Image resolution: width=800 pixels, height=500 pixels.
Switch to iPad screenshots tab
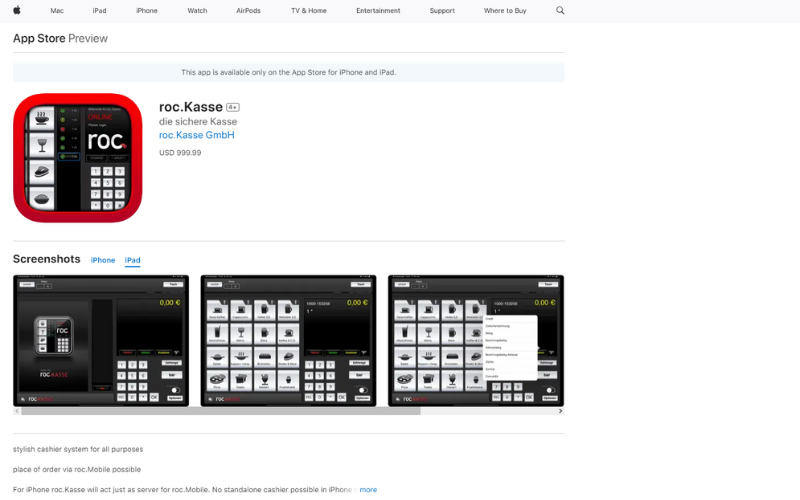click(132, 260)
